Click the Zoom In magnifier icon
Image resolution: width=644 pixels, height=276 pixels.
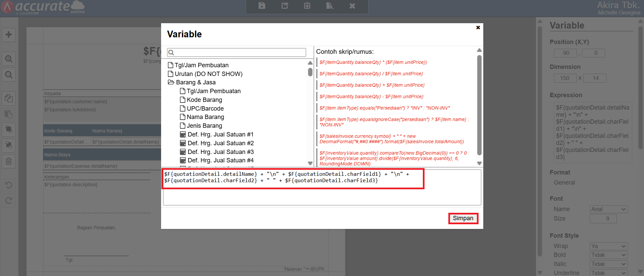(x=9, y=59)
